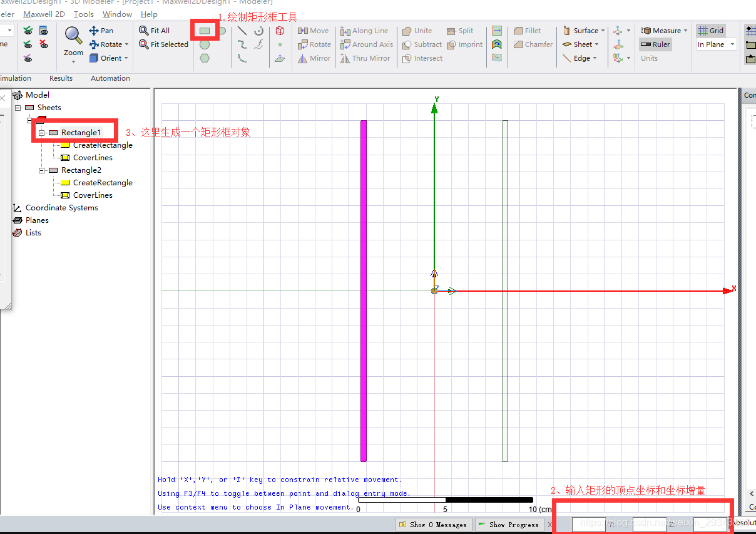
Task: Select CoverLines under Rectangle1
Action: 93,158
